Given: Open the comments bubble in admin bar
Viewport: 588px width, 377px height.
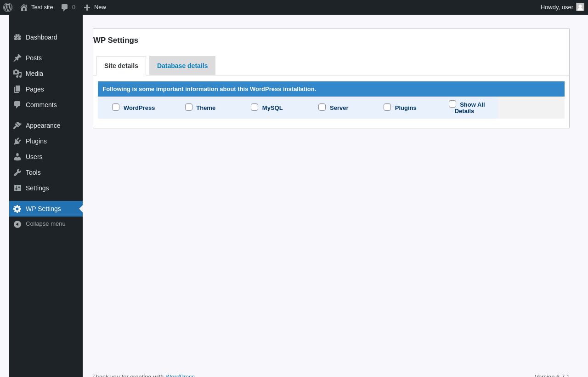Looking at the screenshot, I should [x=68, y=7].
